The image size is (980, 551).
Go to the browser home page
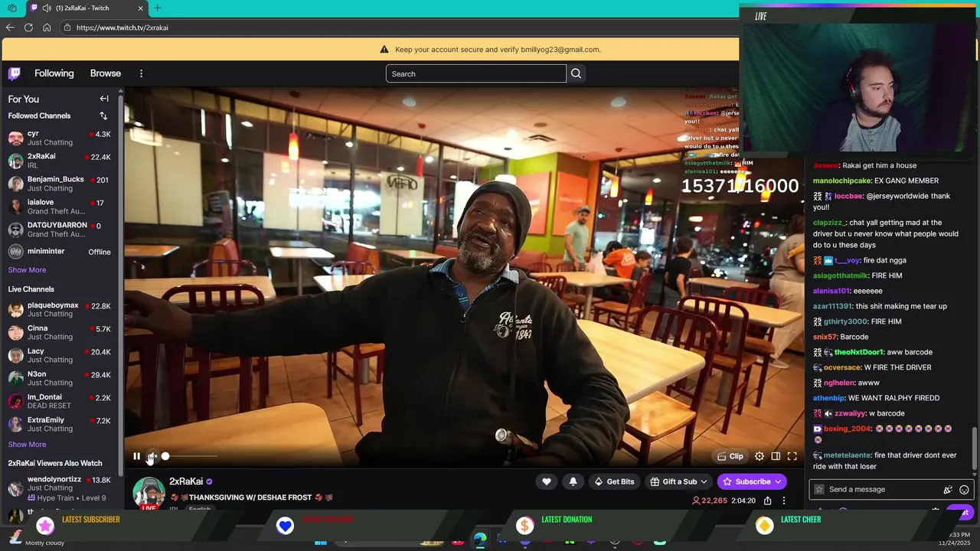point(47,28)
